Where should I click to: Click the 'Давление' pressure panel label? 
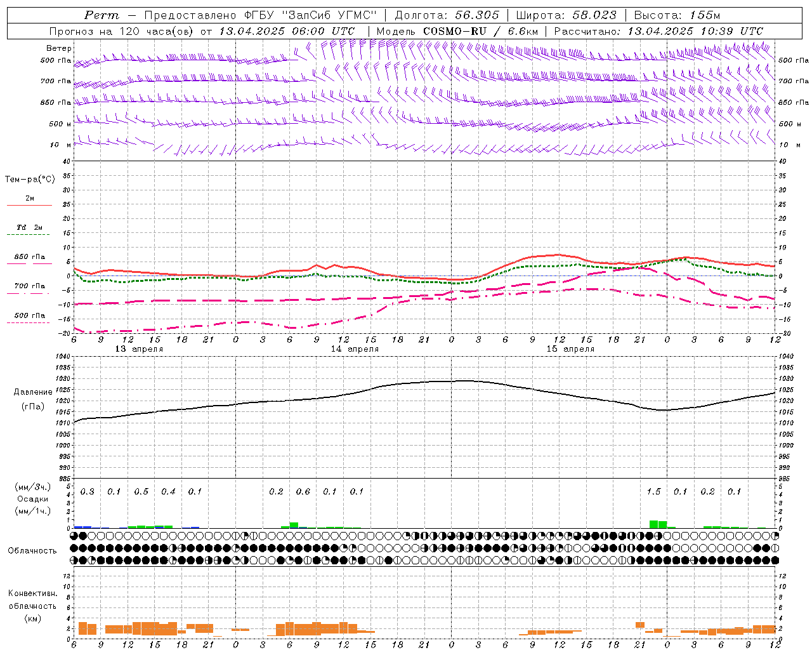coord(33,392)
